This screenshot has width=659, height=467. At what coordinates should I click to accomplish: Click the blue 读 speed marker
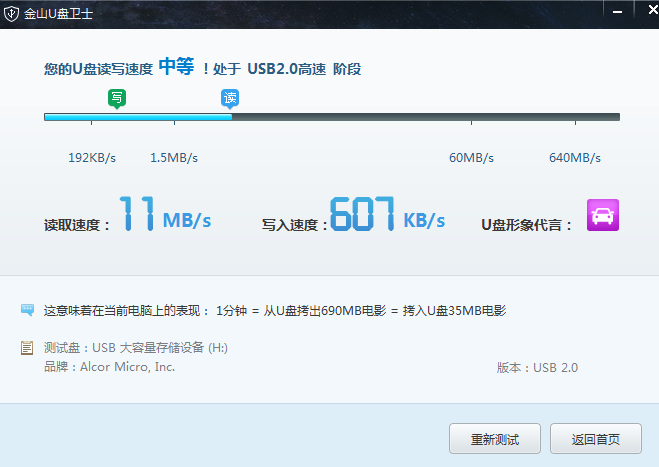230,99
